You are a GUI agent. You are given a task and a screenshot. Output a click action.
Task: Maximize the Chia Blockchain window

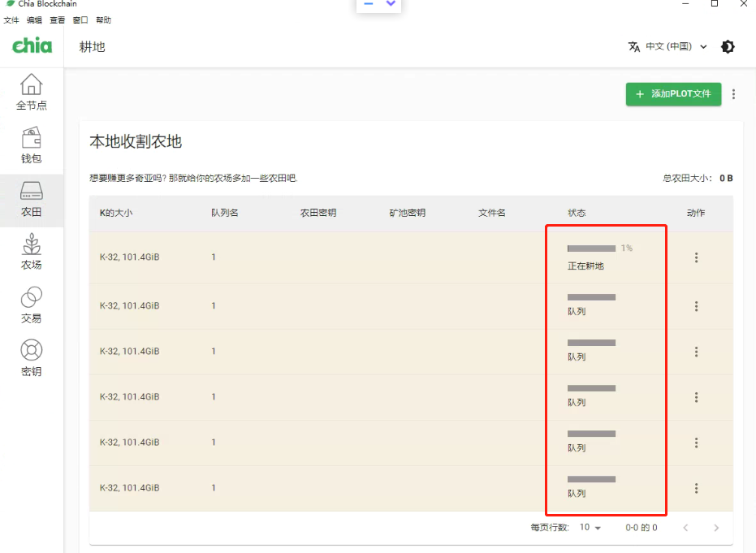click(x=715, y=4)
